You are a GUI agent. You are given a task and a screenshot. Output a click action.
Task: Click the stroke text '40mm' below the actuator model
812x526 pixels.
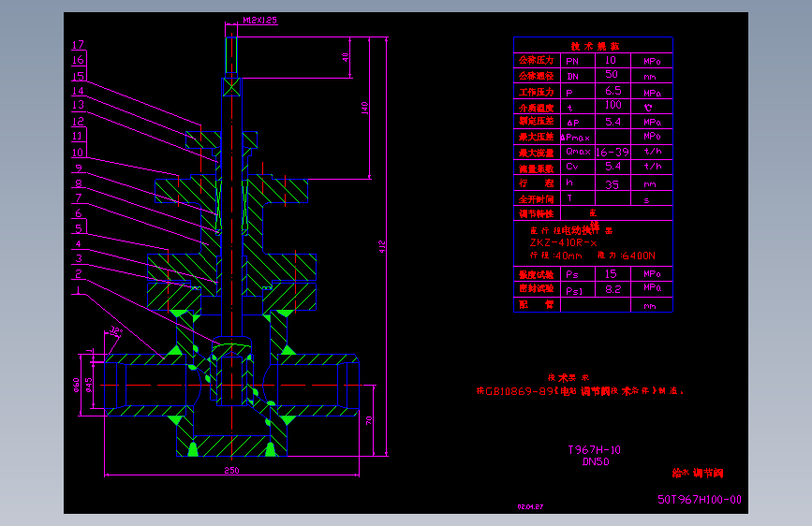568,256
